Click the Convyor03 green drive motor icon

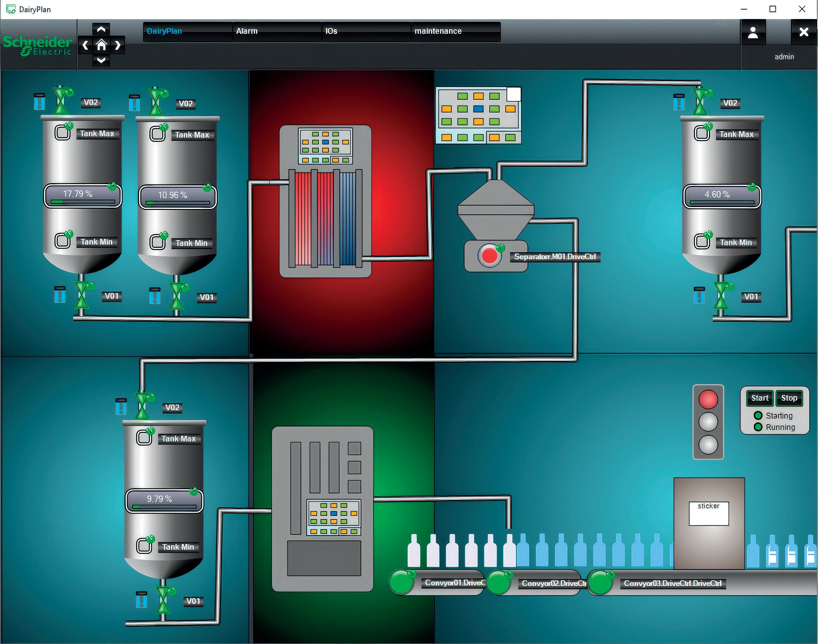[x=600, y=583]
